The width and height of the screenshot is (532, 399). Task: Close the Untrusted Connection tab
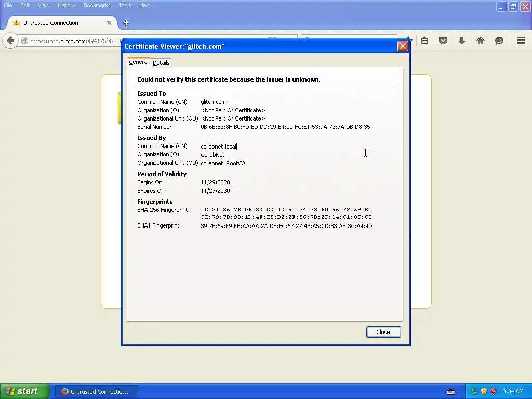tap(109, 23)
